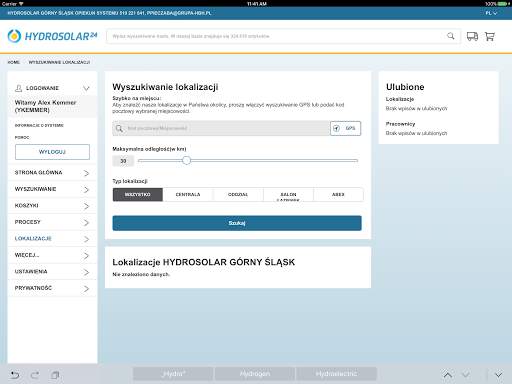Click the magnifier icon in location field
512x384 pixels.
[119, 128]
